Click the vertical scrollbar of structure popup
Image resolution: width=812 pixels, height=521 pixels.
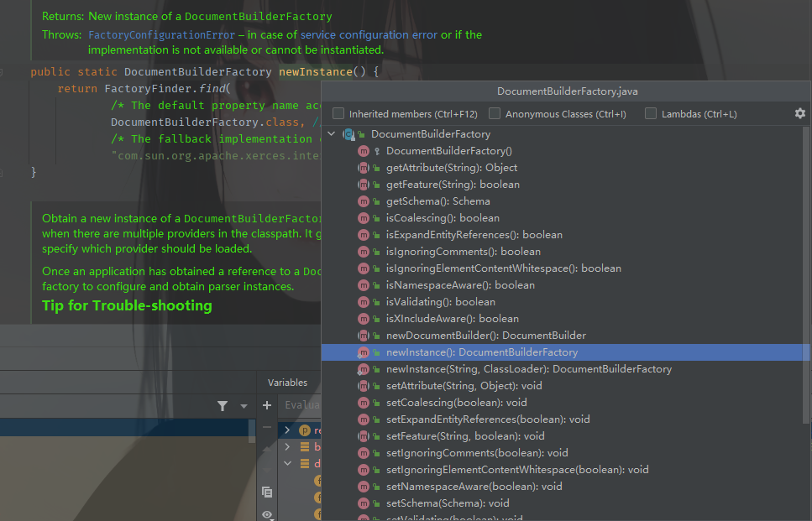pyautogui.click(x=806, y=274)
